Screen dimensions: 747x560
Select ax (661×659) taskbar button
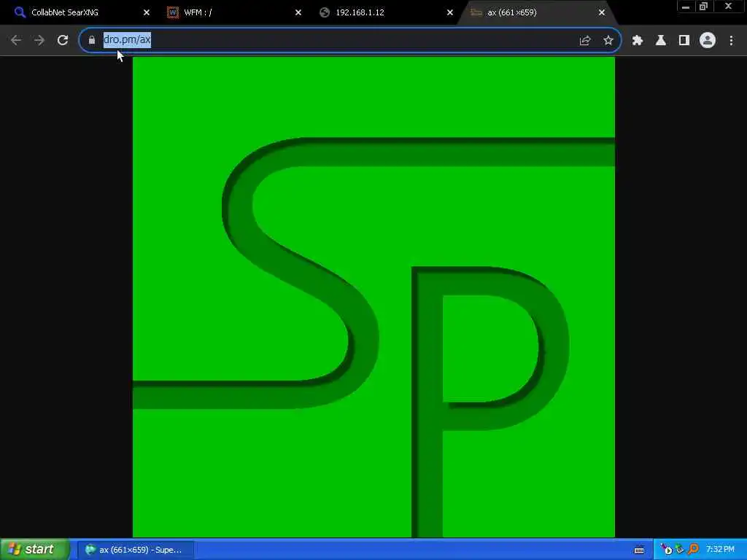135,550
